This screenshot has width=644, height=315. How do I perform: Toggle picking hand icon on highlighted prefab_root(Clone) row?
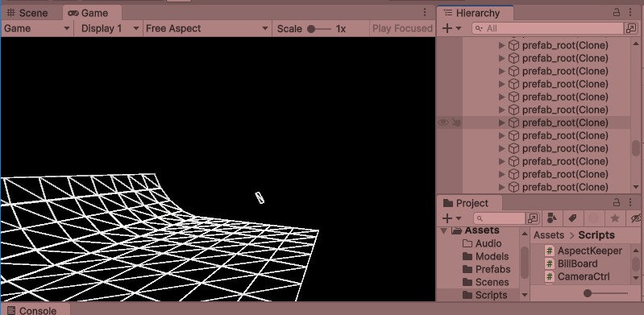click(456, 122)
